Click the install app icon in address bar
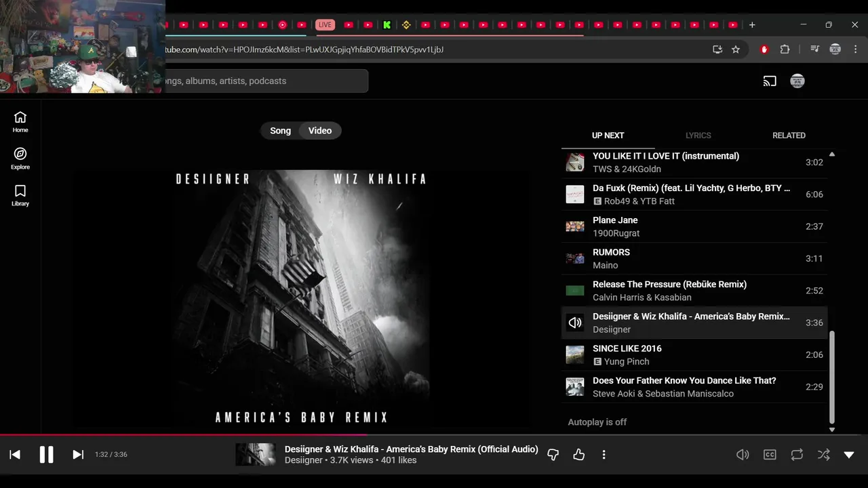This screenshot has width=868, height=488. [x=717, y=49]
